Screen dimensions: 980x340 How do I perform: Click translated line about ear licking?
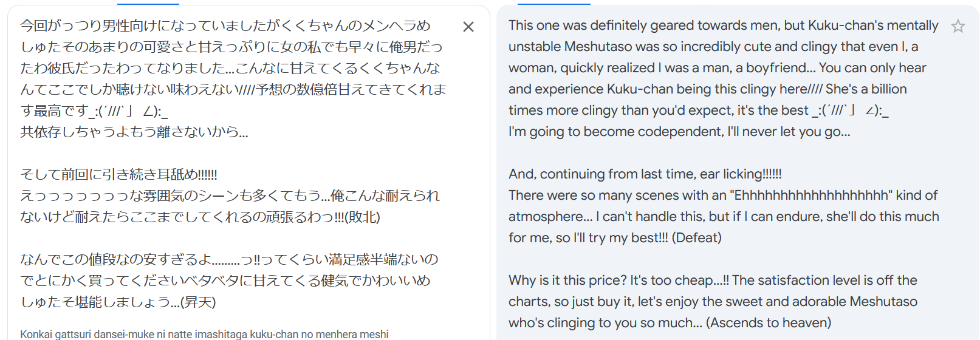click(x=645, y=174)
